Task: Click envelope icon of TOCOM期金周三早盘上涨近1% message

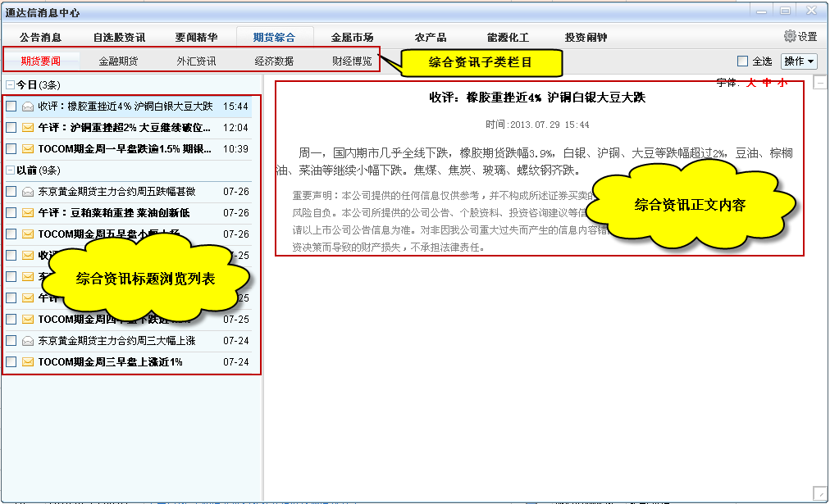Action: coord(28,362)
